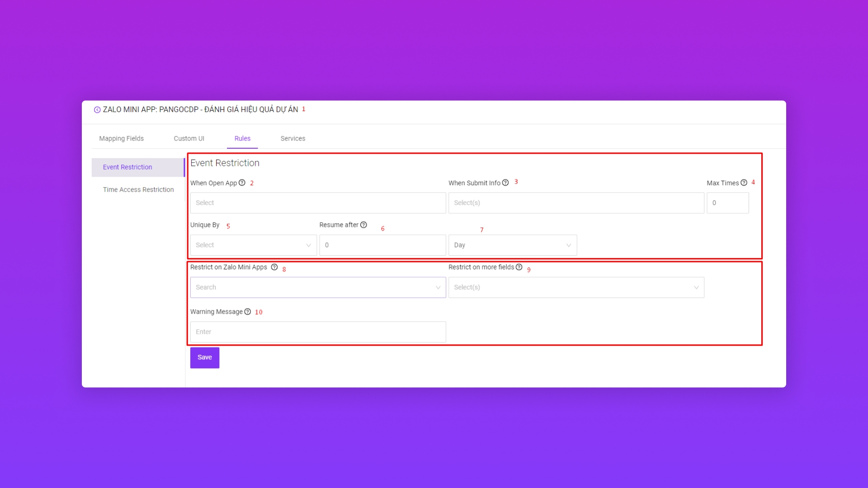This screenshot has height=488, width=868.
Task: Select Time Access Restriction in sidebar
Action: point(138,190)
